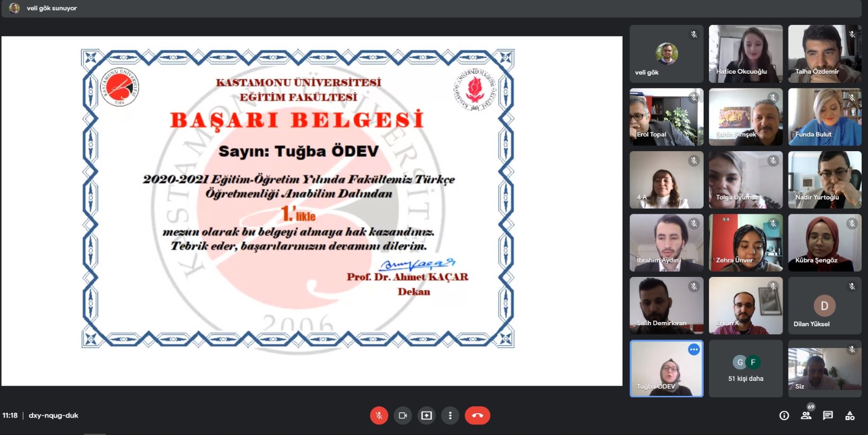Click the BAŞARI BELGESİ title on the certificate
Viewport: 868px width, 435px height.
coord(297,120)
